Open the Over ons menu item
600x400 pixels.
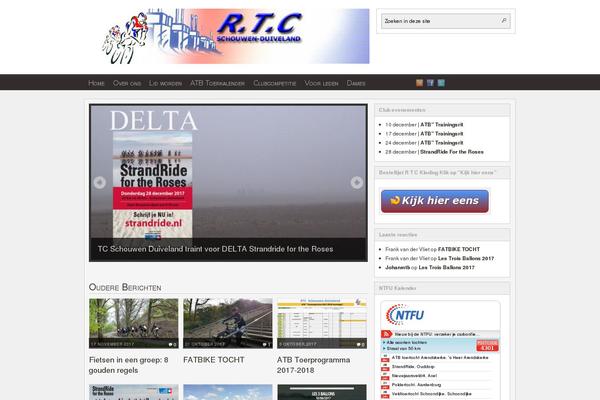(x=127, y=83)
